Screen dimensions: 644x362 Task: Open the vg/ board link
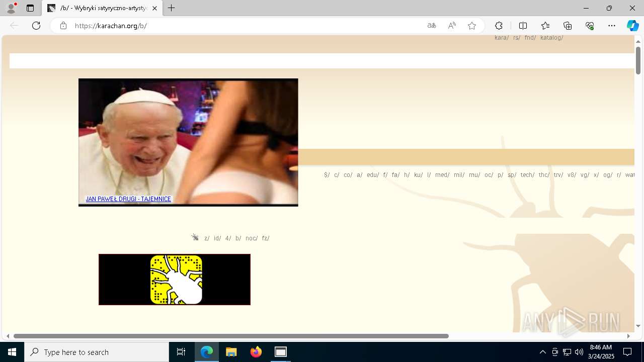point(585,175)
